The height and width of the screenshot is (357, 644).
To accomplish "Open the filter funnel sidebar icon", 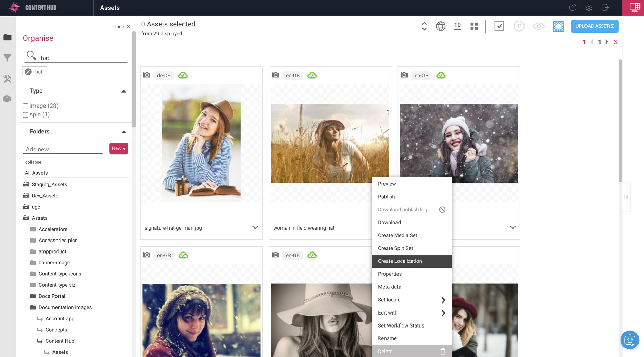I will [8, 58].
